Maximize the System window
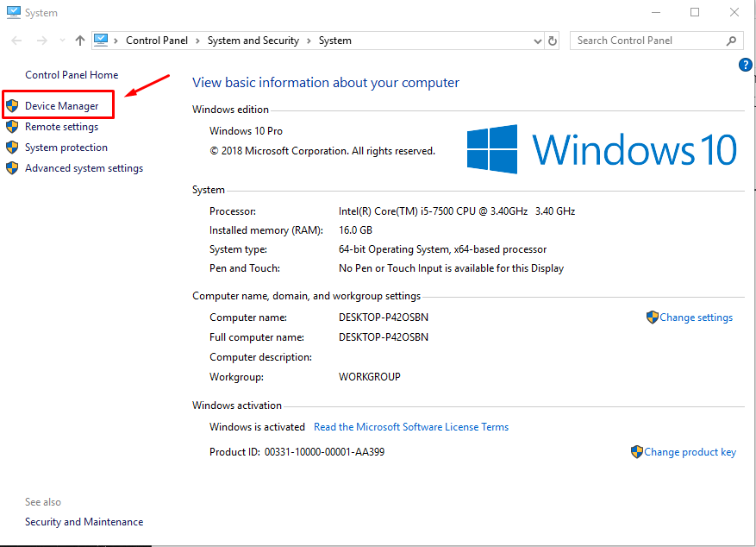 click(695, 13)
